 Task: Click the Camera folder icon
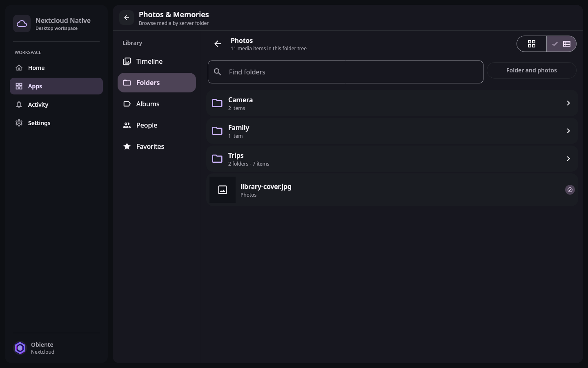tap(217, 103)
